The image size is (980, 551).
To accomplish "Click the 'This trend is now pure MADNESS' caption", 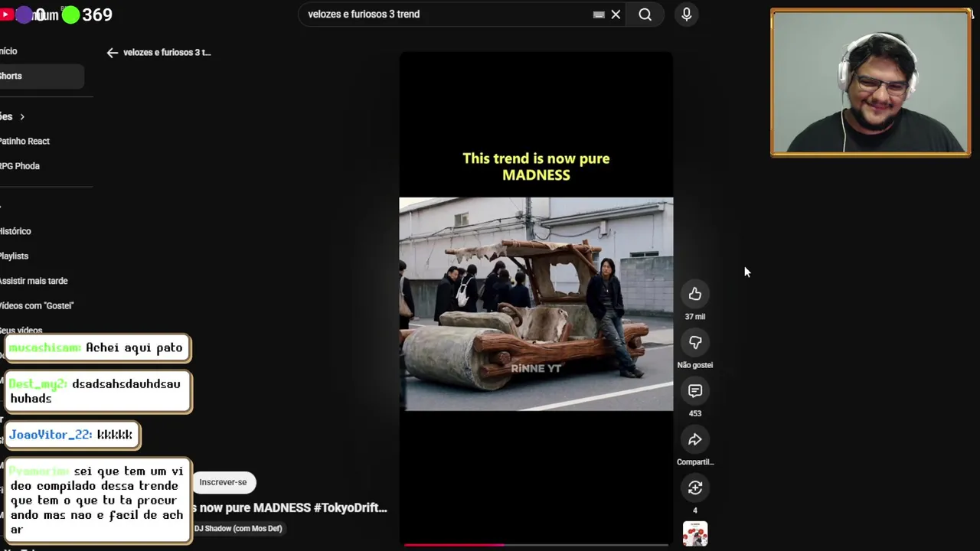I will coord(536,167).
